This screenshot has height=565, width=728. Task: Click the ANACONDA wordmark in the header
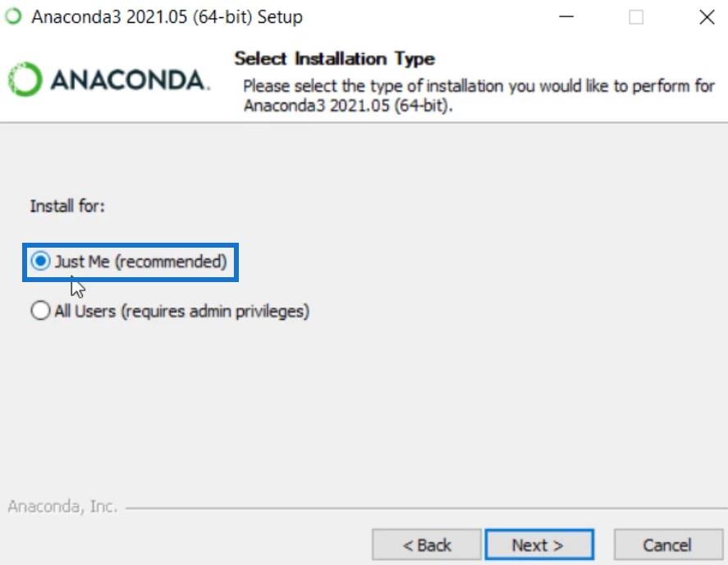tap(130, 80)
